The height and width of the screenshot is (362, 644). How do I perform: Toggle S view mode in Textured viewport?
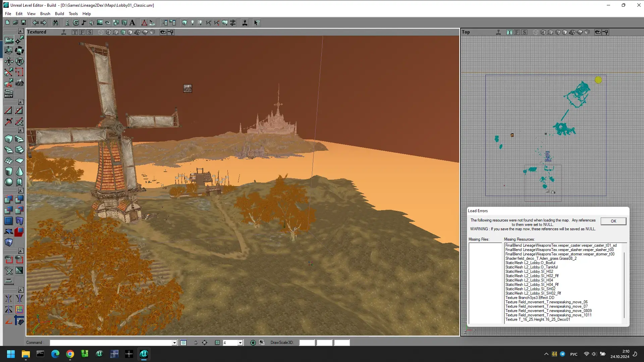coord(90,32)
